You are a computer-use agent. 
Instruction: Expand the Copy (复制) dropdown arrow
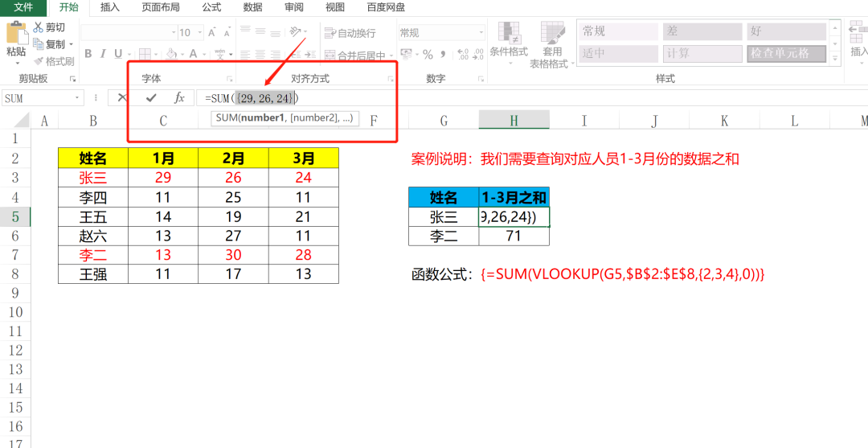(x=71, y=44)
